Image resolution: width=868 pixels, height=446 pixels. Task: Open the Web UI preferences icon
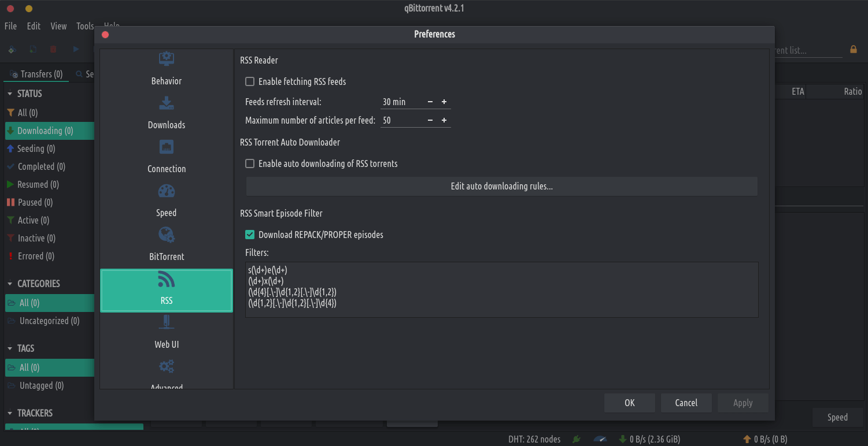point(167,323)
